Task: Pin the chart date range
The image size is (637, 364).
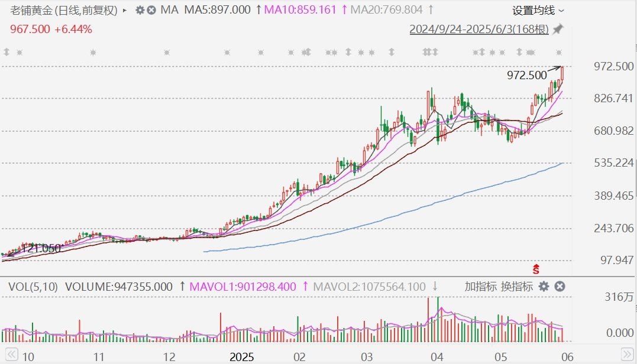Action: (558, 29)
